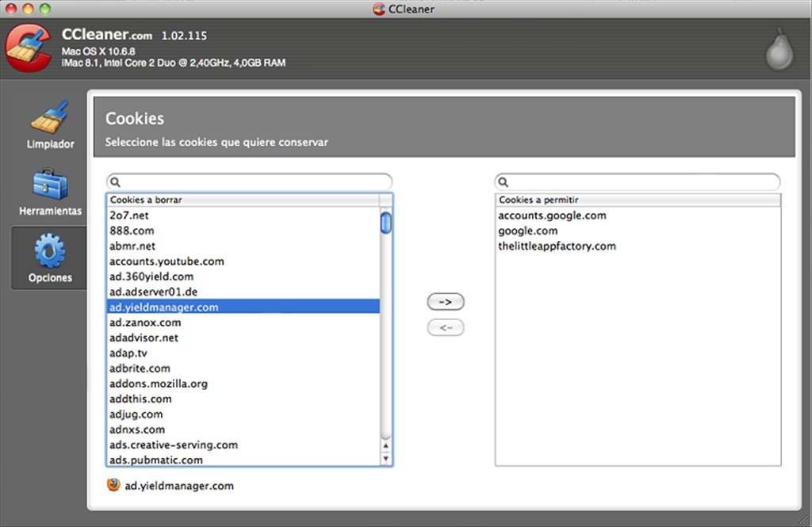
Task: Click the Cookies a borrar column header
Action: pyautogui.click(x=243, y=200)
